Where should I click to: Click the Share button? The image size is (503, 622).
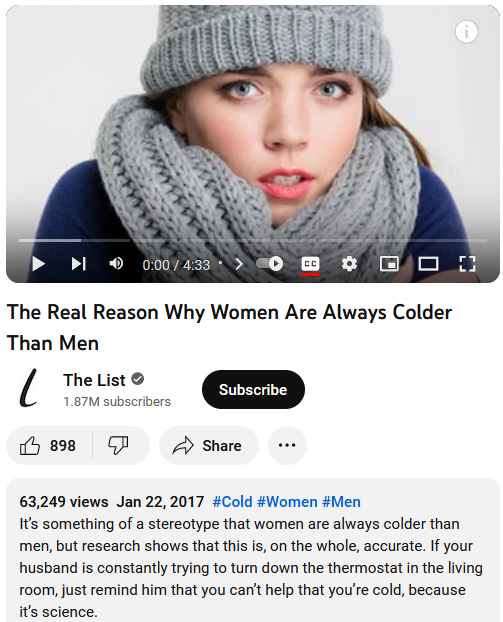pos(209,445)
